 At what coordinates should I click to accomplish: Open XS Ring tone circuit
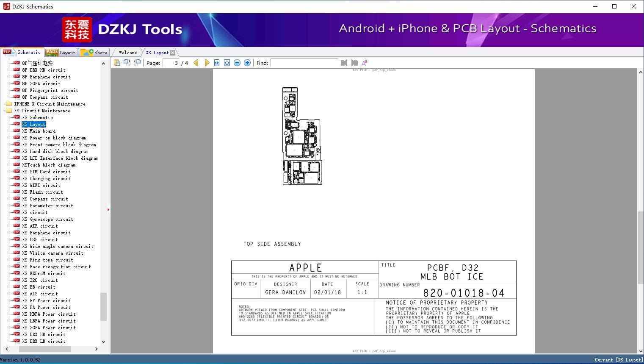click(47, 260)
